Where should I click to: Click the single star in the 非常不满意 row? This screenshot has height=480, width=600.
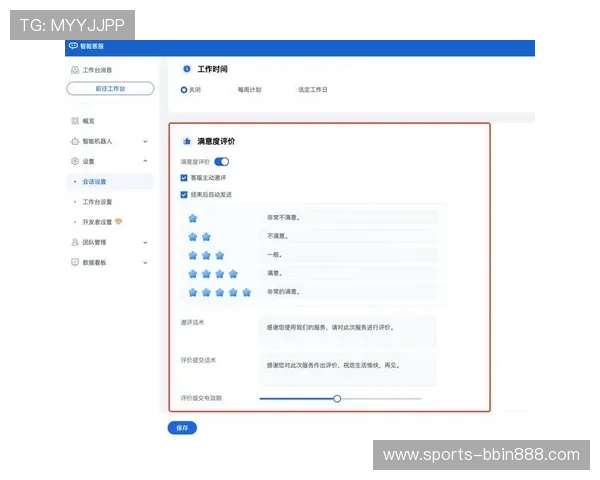coord(193,218)
